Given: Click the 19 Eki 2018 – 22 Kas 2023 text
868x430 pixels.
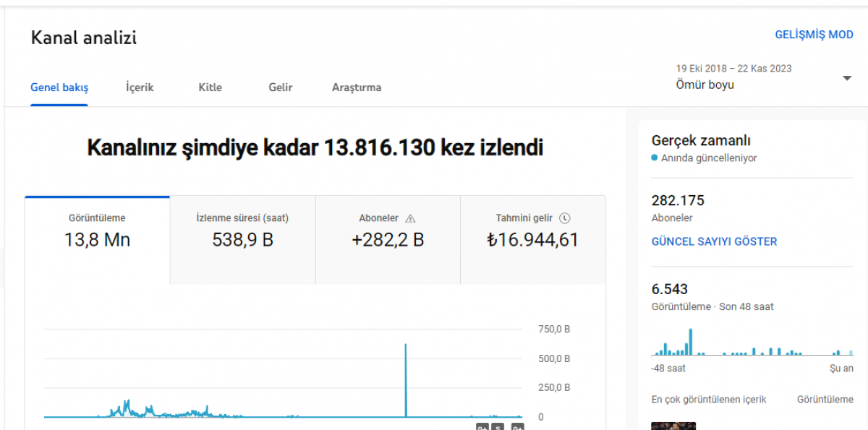Looking at the screenshot, I should tap(733, 69).
